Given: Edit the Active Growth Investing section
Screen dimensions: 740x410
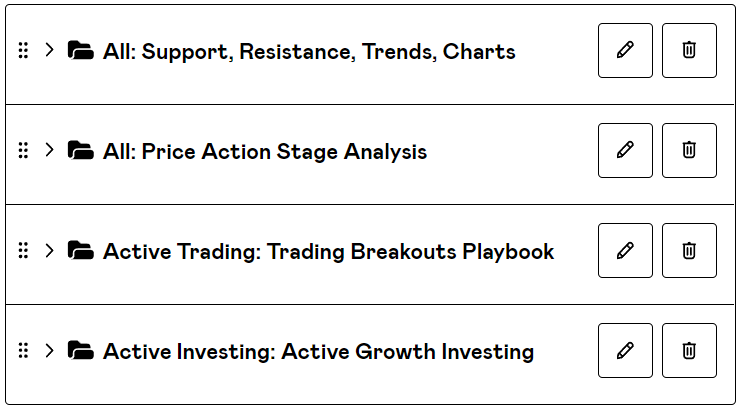Looking at the screenshot, I should click(625, 351).
